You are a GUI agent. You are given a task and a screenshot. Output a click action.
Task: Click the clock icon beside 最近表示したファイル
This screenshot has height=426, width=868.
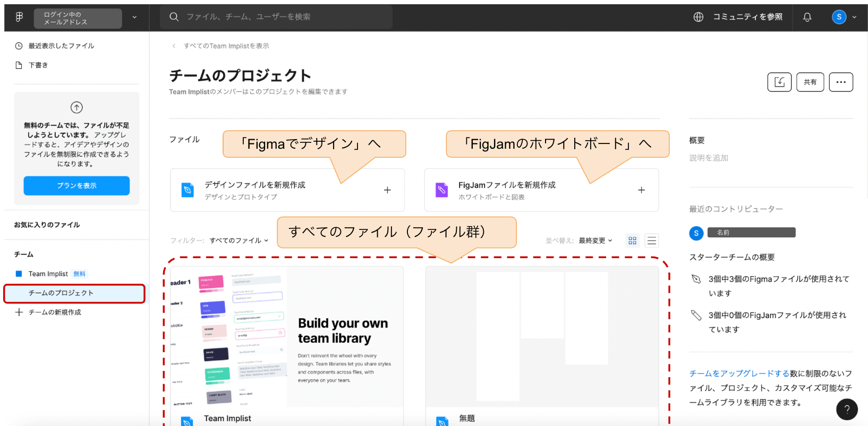coord(19,46)
